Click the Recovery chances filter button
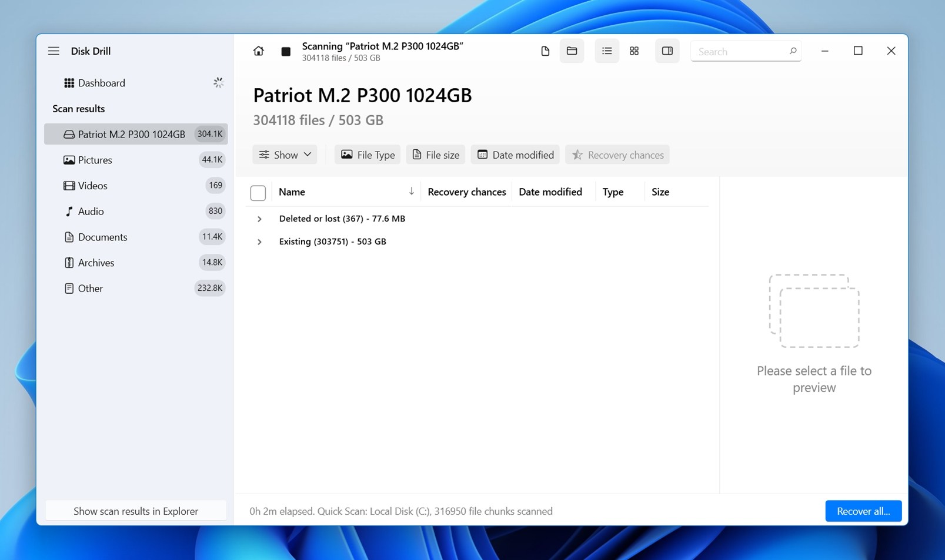 point(617,155)
